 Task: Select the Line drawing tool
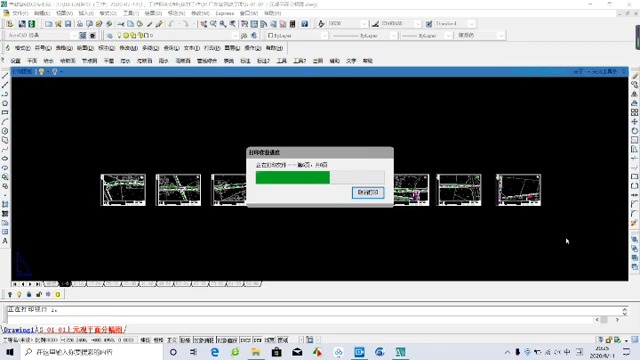coord(5,76)
